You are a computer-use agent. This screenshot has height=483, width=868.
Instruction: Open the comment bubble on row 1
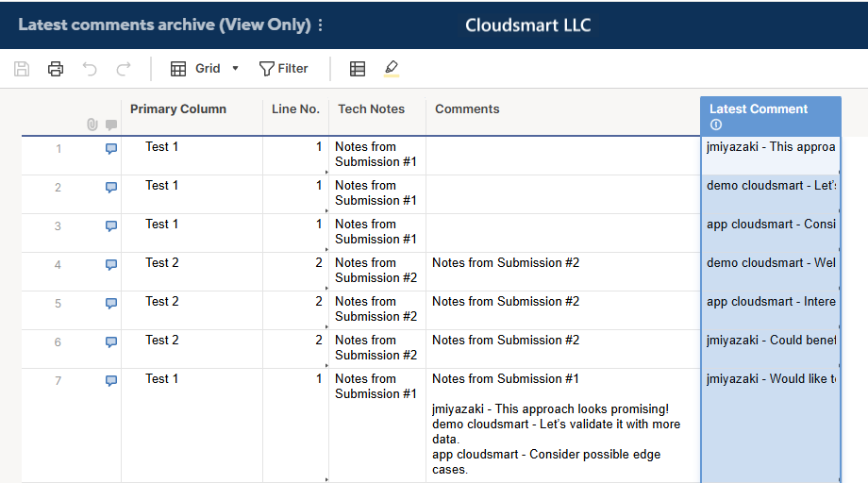[111, 149]
